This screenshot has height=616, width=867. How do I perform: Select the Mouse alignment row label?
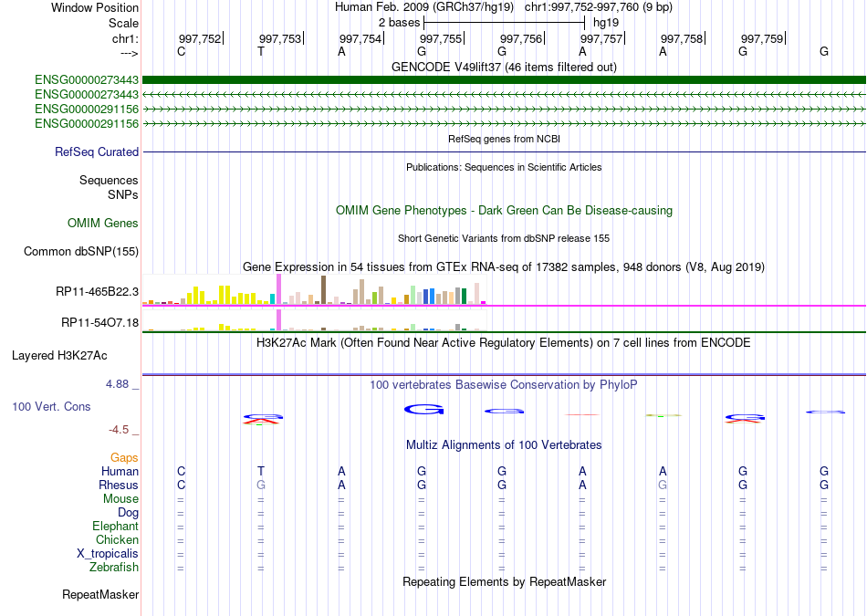pos(120,499)
